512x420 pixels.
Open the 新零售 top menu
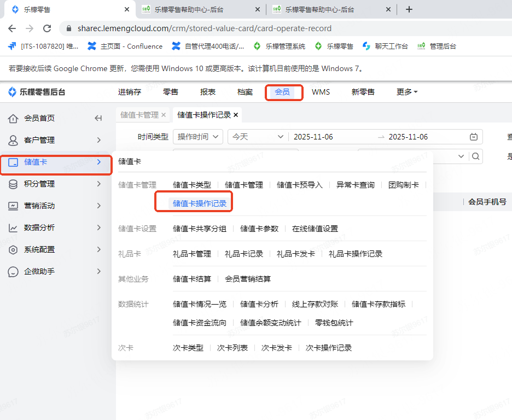tap(363, 92)
